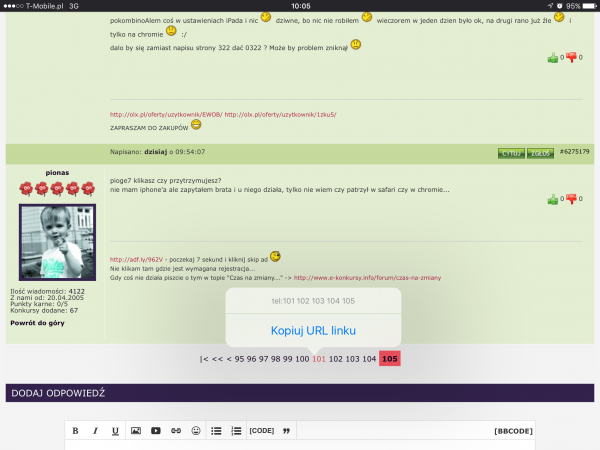Insert a [CODE] block
Viewport: 600px width, 450px height.
click(x=262, y=431)
